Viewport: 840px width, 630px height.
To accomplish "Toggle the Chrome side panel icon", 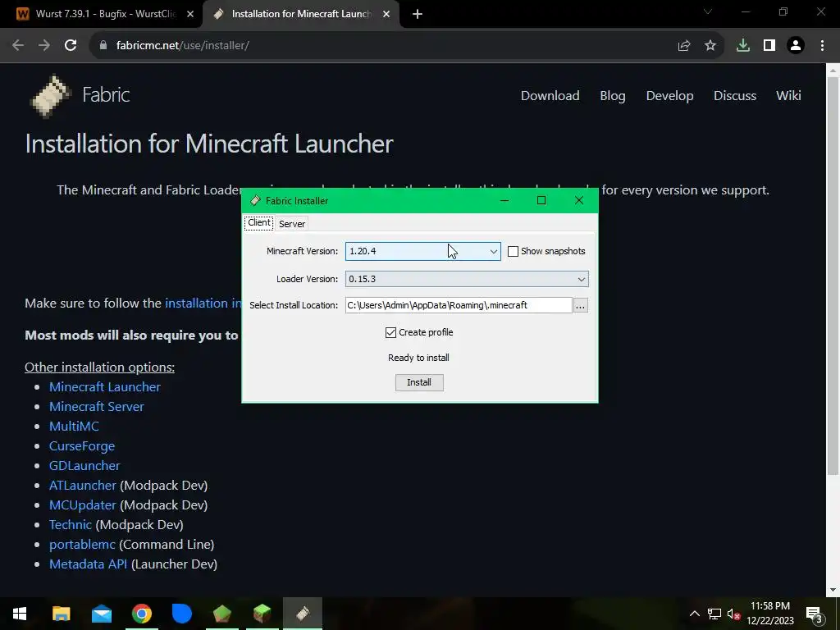I will point(769,46).
